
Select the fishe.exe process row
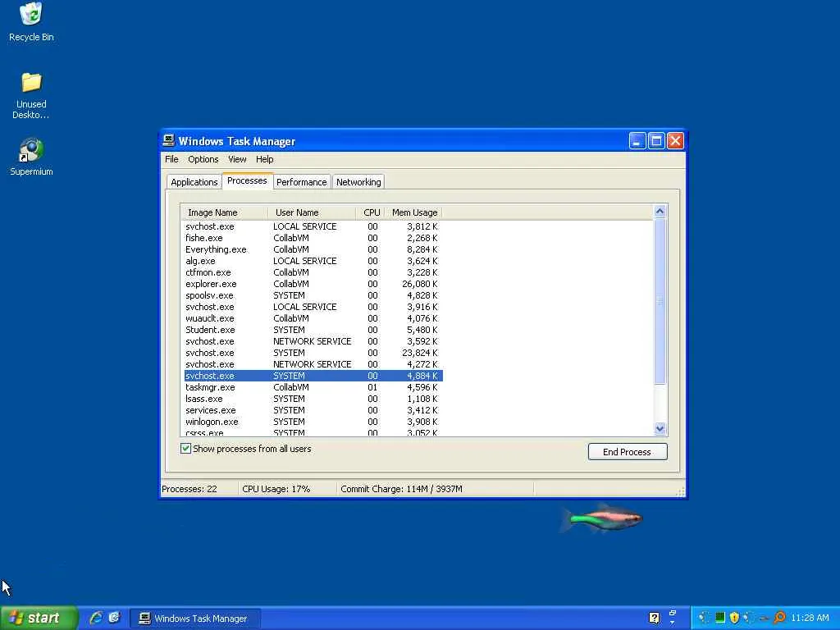[313, 238]
